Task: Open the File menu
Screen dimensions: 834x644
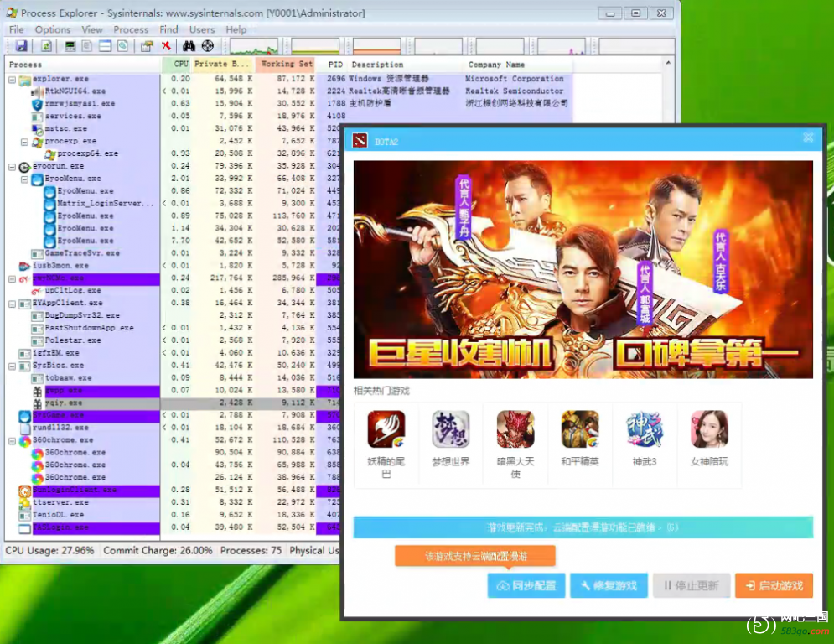Action: click(x=17, y=29)
